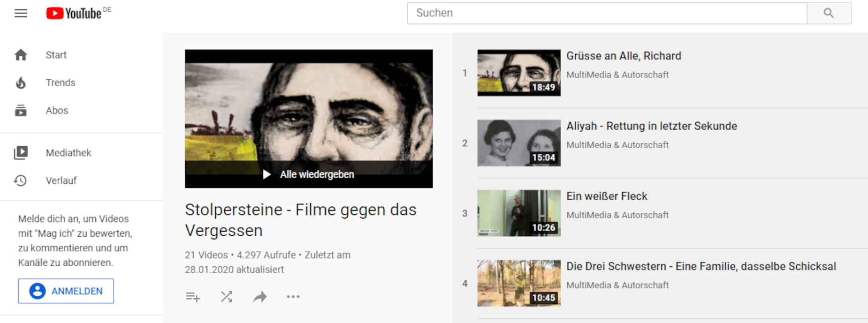Click the ANMELDEN sign-in button
This screenshot has width=868, height=323.
coord(66,291)
